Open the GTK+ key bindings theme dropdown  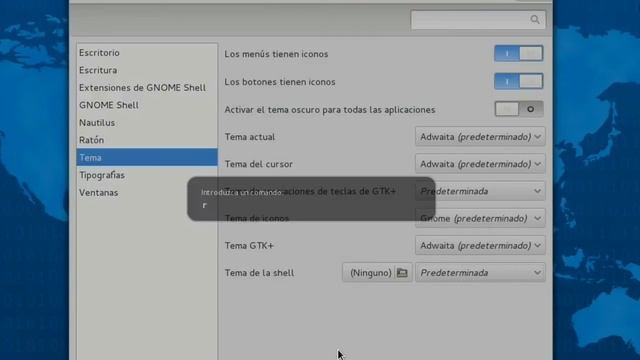click(x=480, y=191)
